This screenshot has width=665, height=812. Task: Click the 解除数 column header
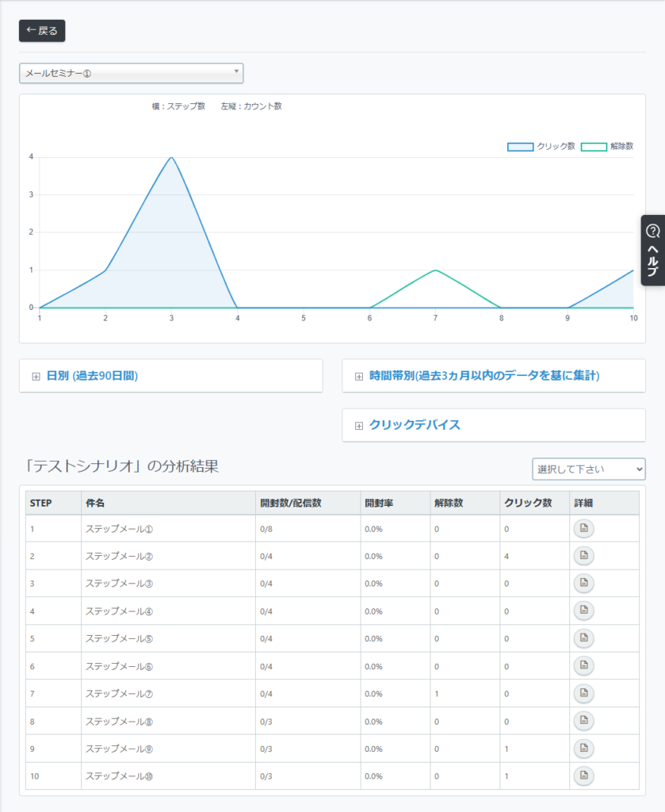pyautogui.click(x=464, y=503)
